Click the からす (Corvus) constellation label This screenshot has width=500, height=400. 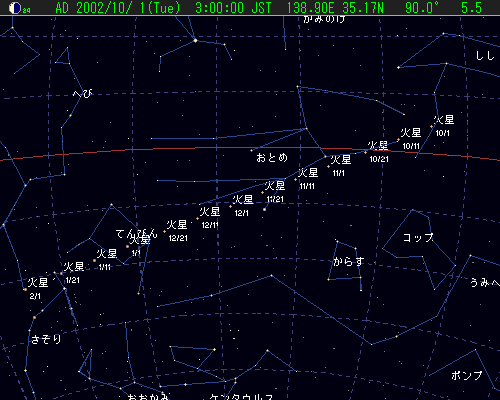348,261
